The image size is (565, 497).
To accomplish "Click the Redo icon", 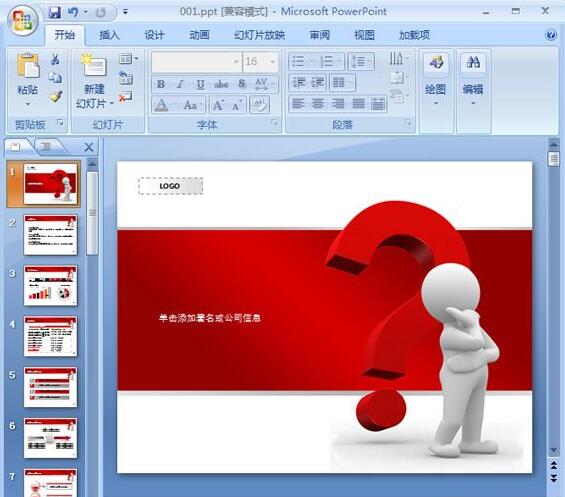I will coord(101,13).
